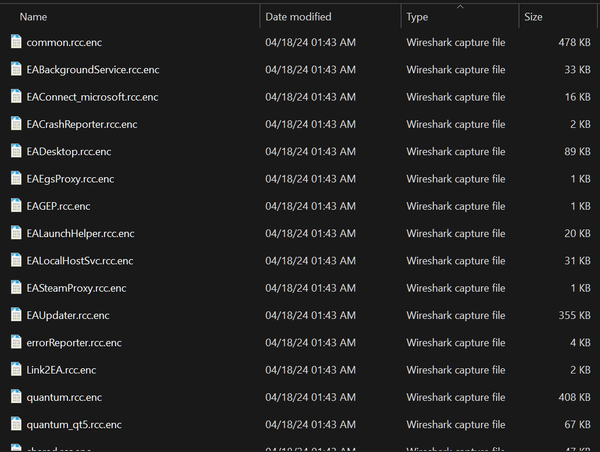This screenshot has height=452, width=600.
Task: Click the file icon for common.rcc.enc
Action: point(16,43)
